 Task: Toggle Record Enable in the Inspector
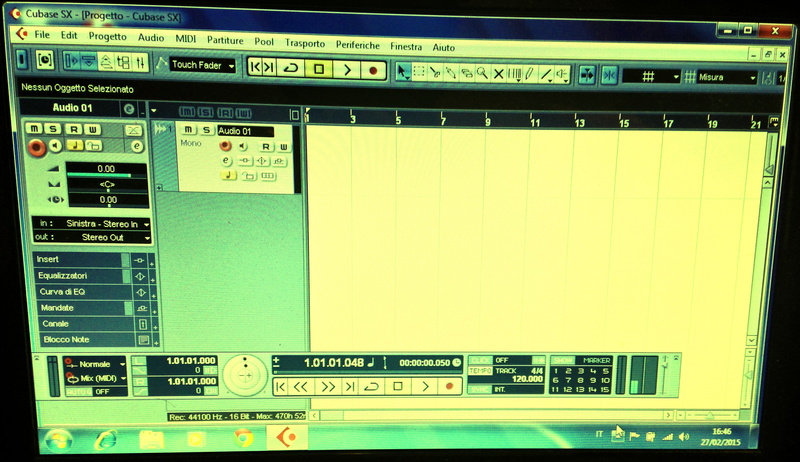pyautogui.click(x=36, y=147)
